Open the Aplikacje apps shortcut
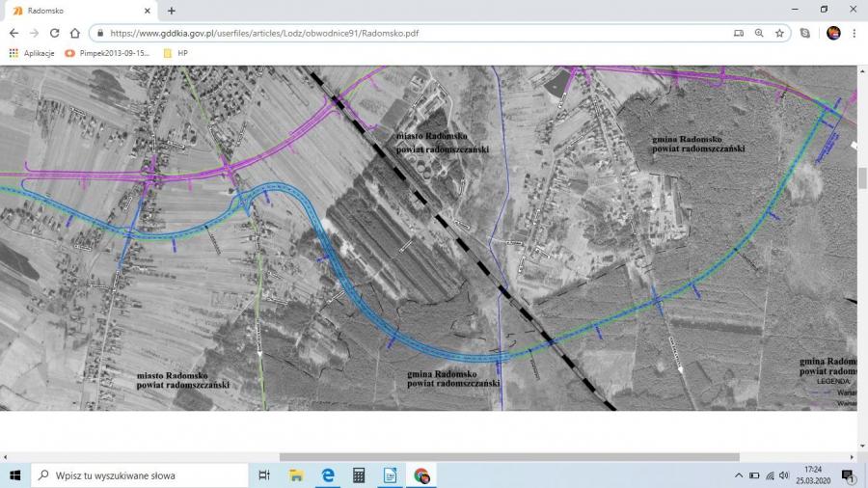Image resolution: width=868 pixels, height=488 pixels. (x=32, y=53)
